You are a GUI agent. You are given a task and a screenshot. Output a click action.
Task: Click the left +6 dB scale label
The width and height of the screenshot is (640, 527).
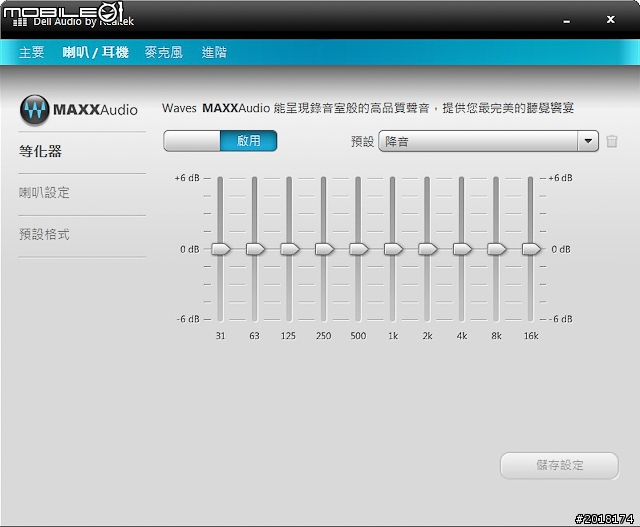(187, 178)
